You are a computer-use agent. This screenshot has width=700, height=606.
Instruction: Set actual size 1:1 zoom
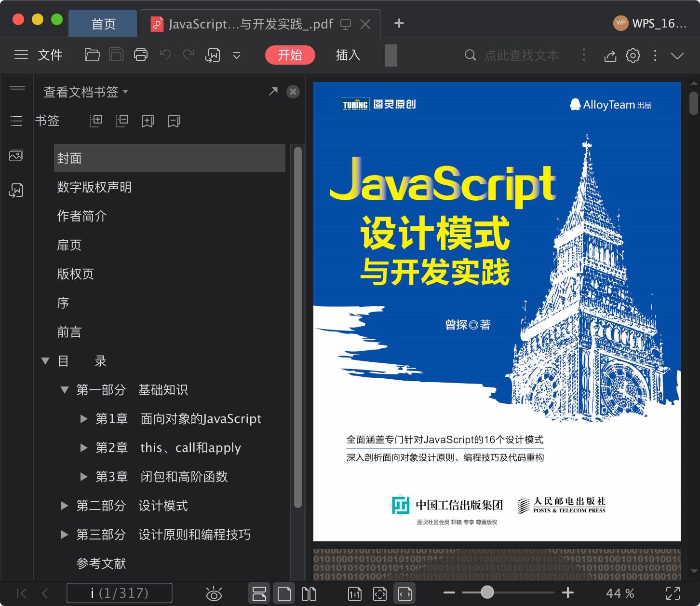(355, 594)
